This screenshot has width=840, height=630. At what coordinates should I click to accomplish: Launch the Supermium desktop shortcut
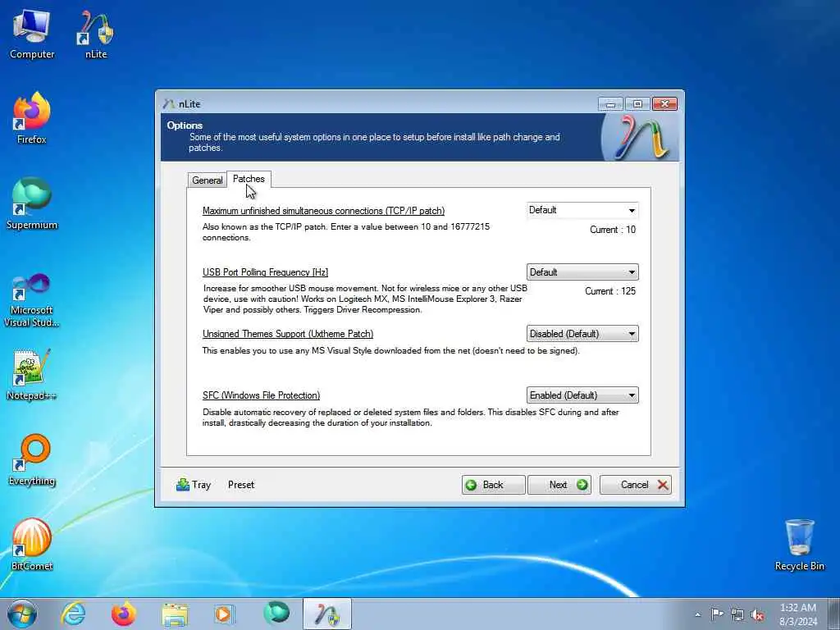pyautogui.click(x=32, y=204)
